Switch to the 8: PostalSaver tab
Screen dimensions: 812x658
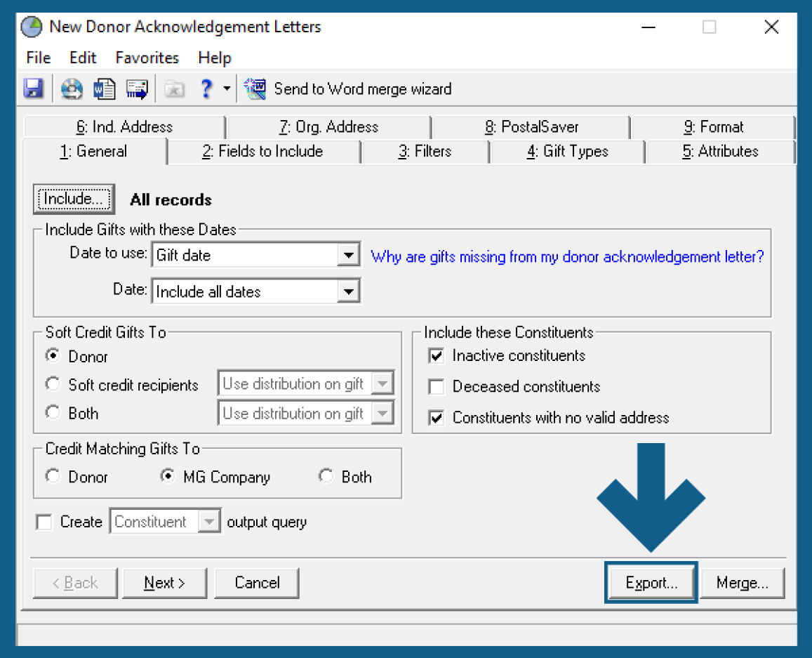point(531,127)
